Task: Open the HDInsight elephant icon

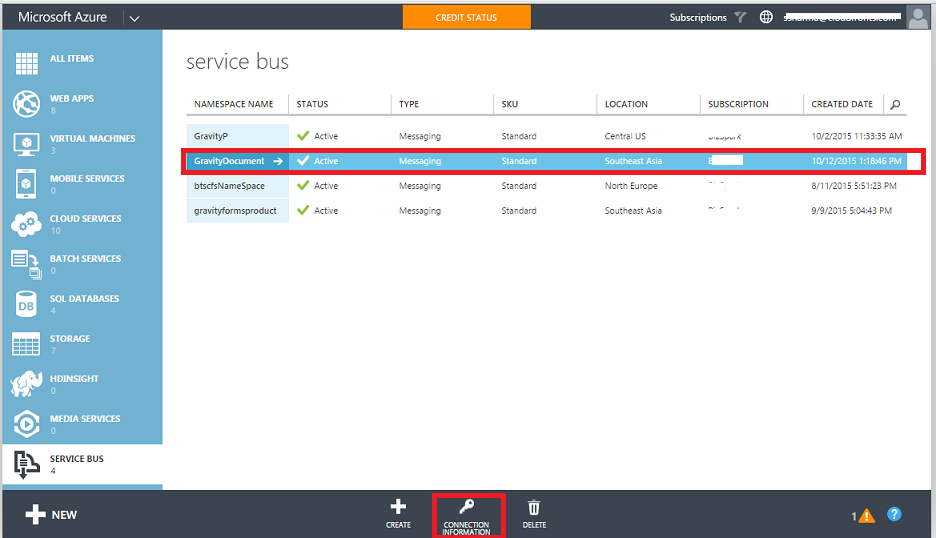Action: click(x=26, y=384)
